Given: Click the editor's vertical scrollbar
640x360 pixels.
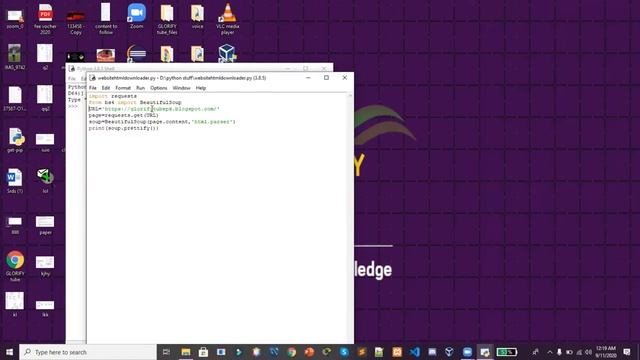Looking at the screenshot, I should point(350,218).
